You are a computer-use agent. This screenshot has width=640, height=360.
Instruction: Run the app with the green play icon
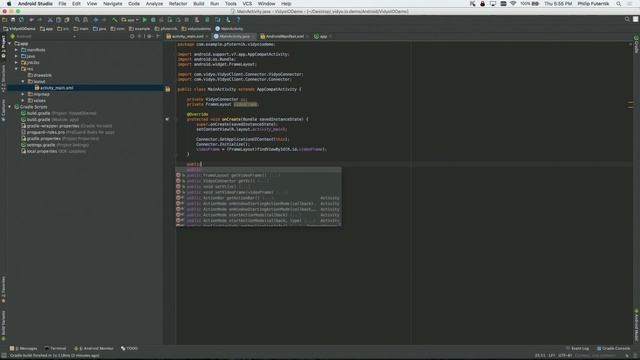(144, 20)
